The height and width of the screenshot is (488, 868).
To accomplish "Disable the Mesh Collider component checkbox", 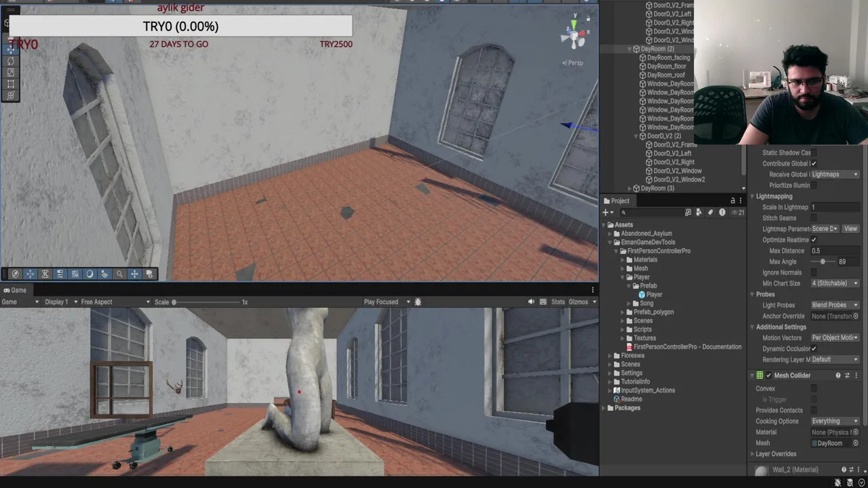I will [x=768, y=375].
